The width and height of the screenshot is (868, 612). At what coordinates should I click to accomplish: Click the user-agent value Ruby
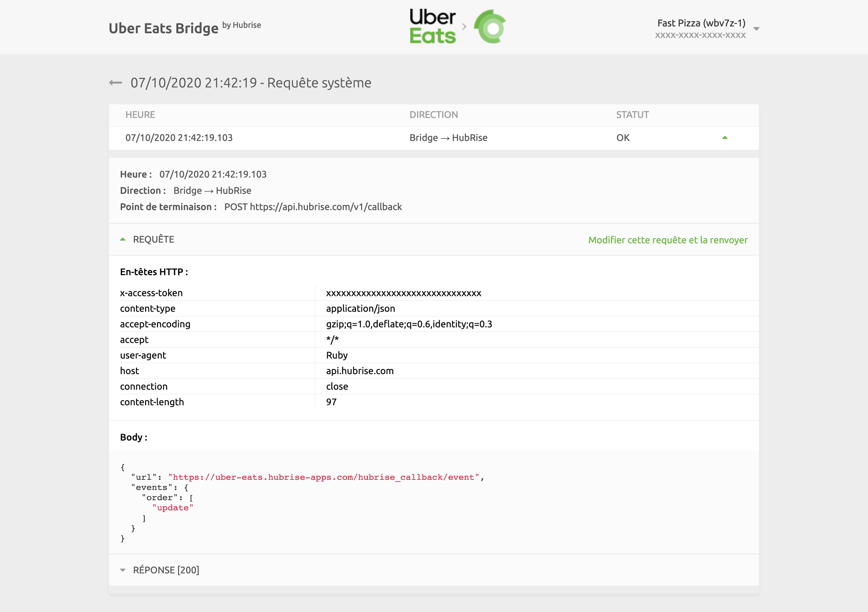click(337, 355)
